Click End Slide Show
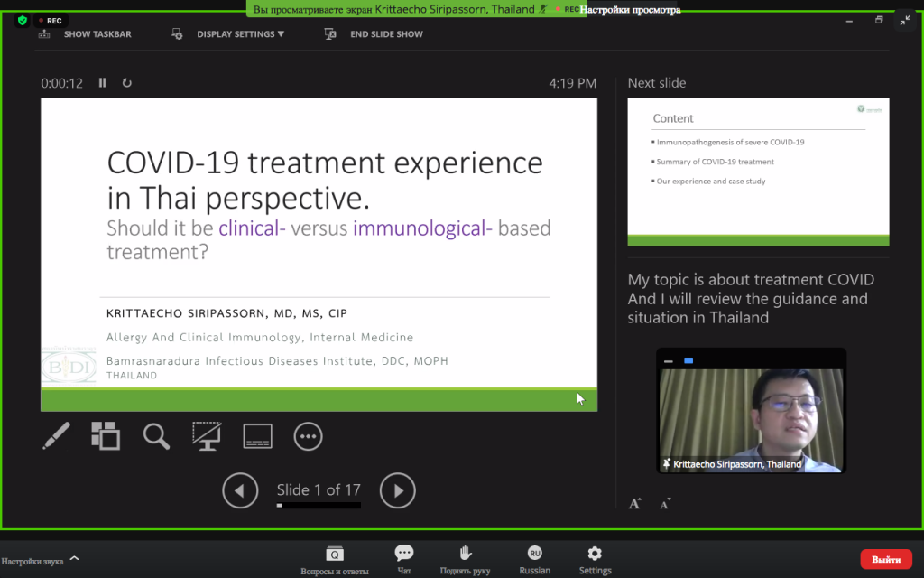 (x=374, y=34)
